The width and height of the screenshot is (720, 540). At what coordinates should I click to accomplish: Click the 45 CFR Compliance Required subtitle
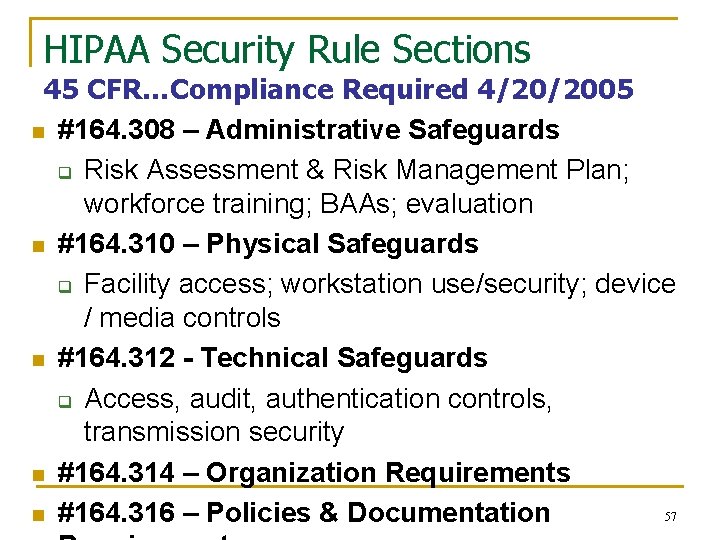[338, 90]
